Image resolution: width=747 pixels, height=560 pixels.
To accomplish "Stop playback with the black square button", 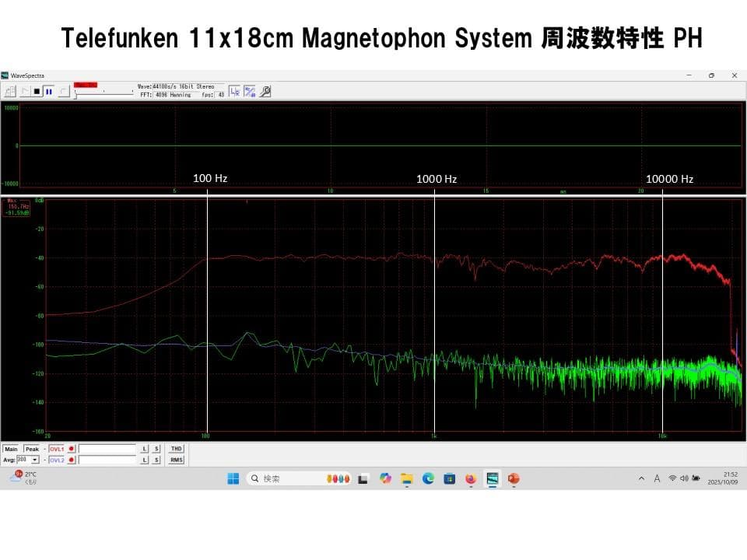I will tap(37, 92).
